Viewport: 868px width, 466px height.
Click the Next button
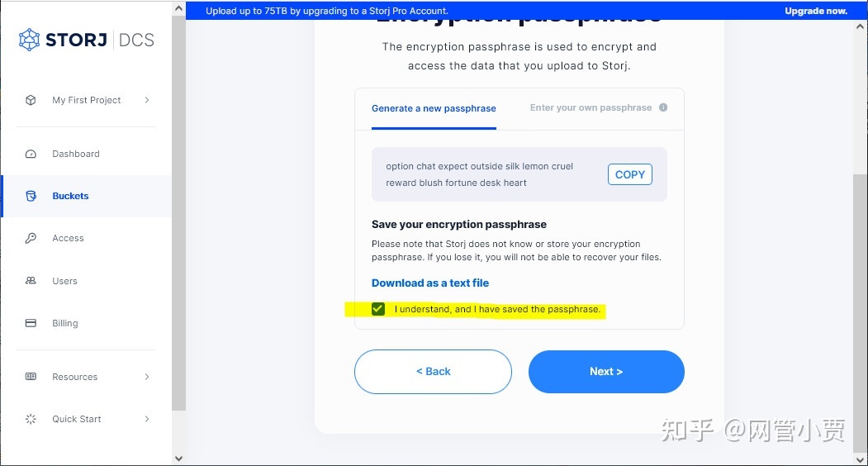tap(606, 372)
